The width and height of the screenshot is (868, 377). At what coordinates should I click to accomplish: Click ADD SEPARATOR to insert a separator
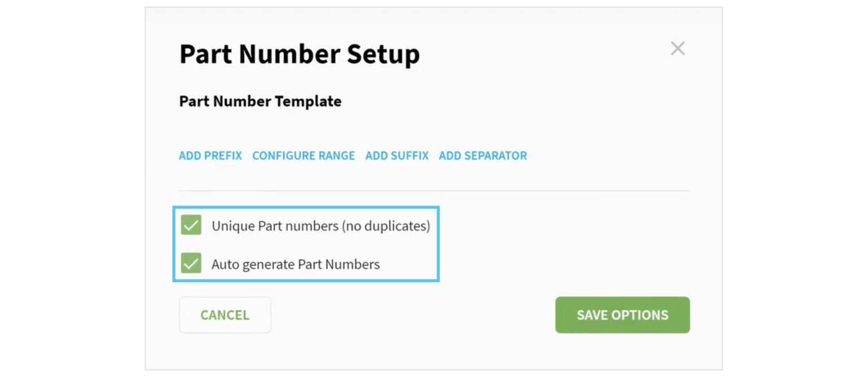[x=482, y=156]
